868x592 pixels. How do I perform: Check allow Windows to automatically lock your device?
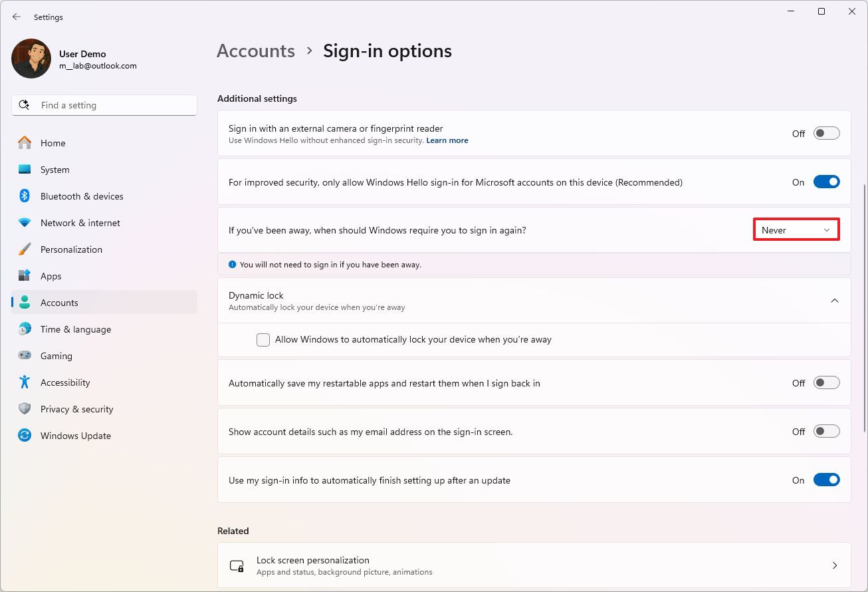[263, 339]
